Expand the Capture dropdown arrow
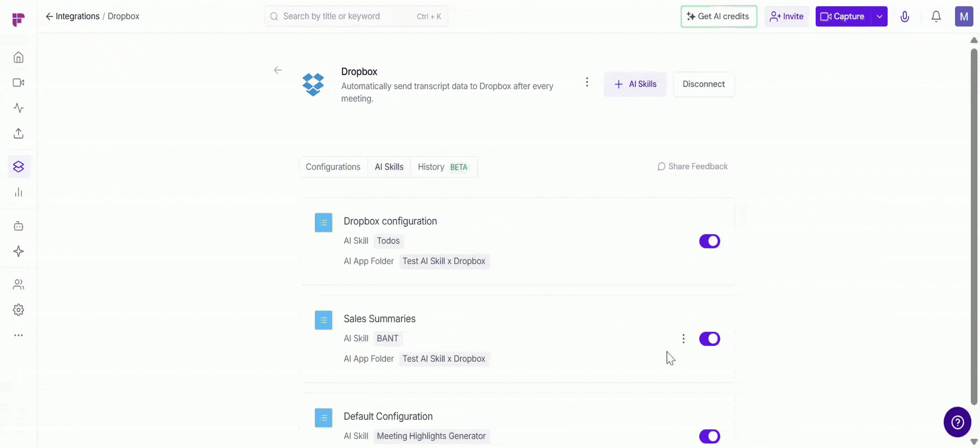Viewport: 980px width, 448px height. [x=879, y=16]
